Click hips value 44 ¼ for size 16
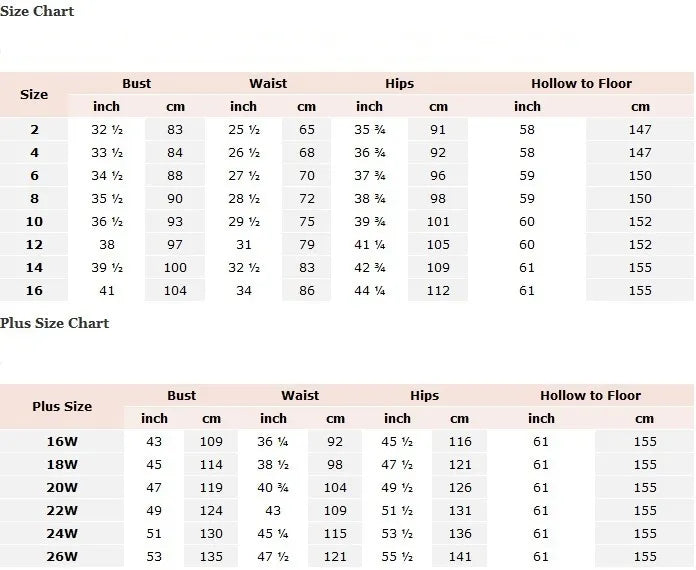Viewport: 696px width, 570px height. pos(370,291)
